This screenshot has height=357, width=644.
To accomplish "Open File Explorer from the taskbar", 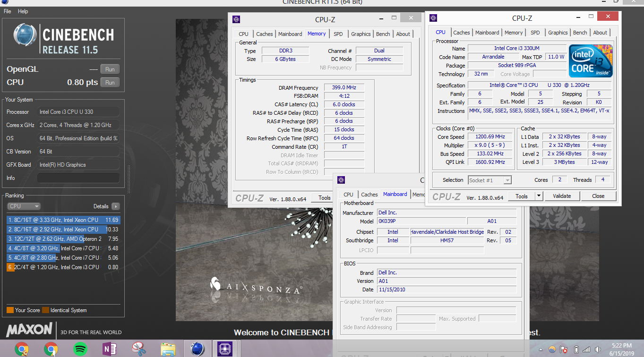I will [168, 349].
